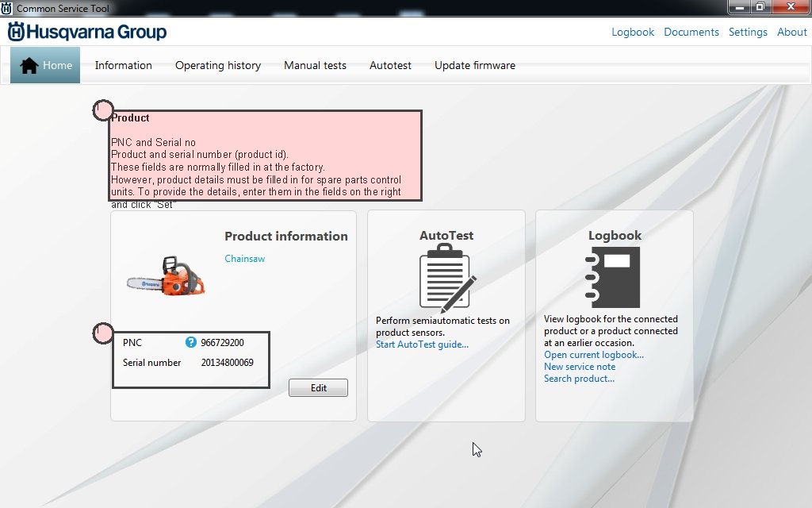Open the Manual tests tab
Viewport: 812px width, 508px height.
pyautogui.click(x=315, y=65)
